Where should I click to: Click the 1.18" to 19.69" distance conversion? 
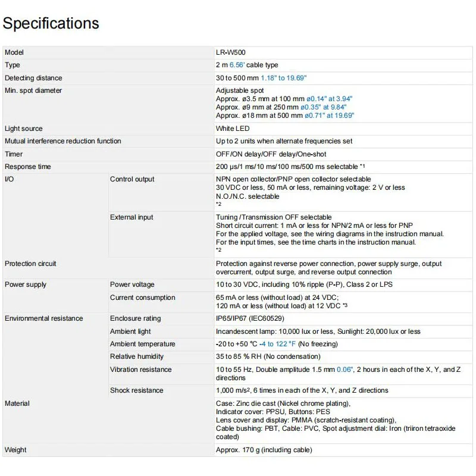[x=284, y=78]
